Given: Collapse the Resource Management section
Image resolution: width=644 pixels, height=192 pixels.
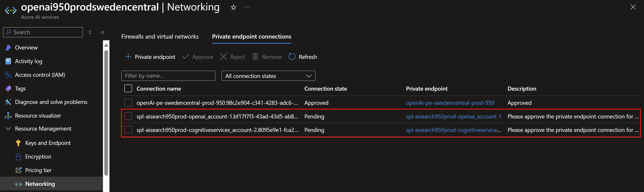Looking at the screenshot, I should point(8,129).
